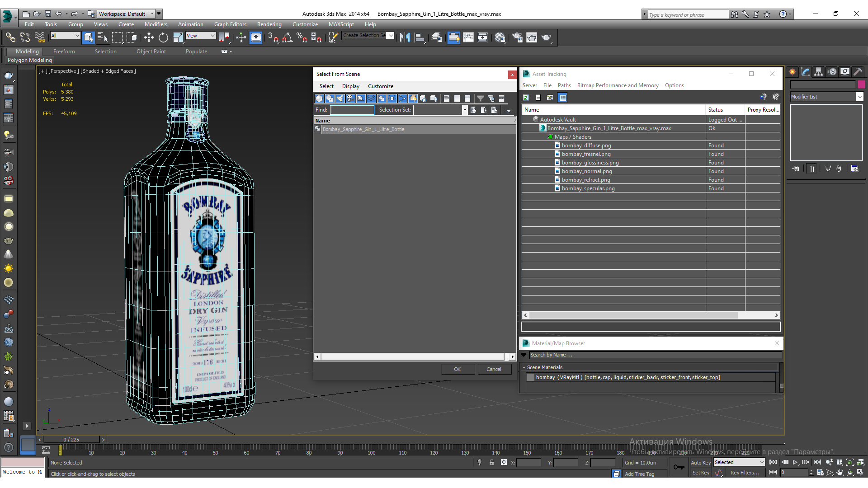Screen dimensions: 868x488
Task: Toggle Display Lights filter in Select From Scene
Action: click(x=340, y=99)
